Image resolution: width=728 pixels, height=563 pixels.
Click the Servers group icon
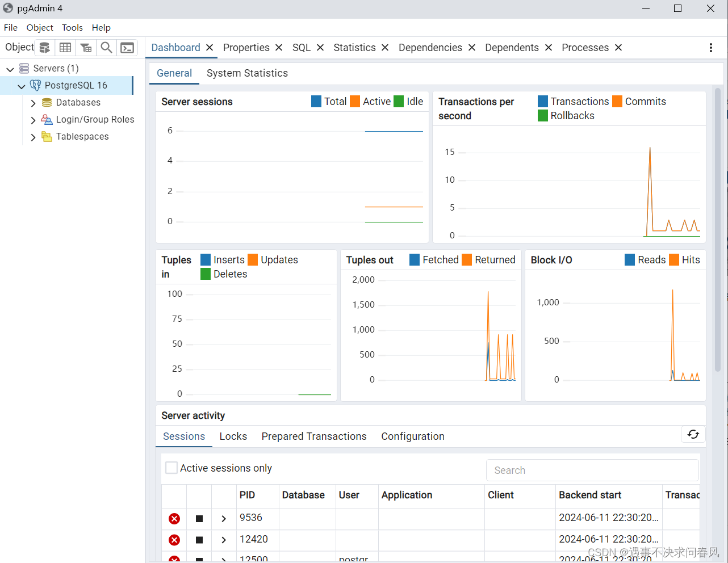(24, 69)
